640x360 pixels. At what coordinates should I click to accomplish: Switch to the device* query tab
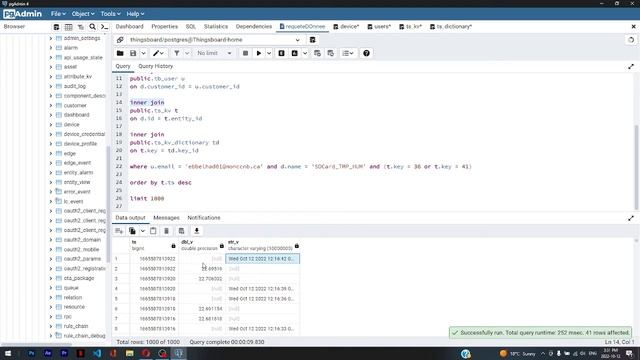[346, 27]
